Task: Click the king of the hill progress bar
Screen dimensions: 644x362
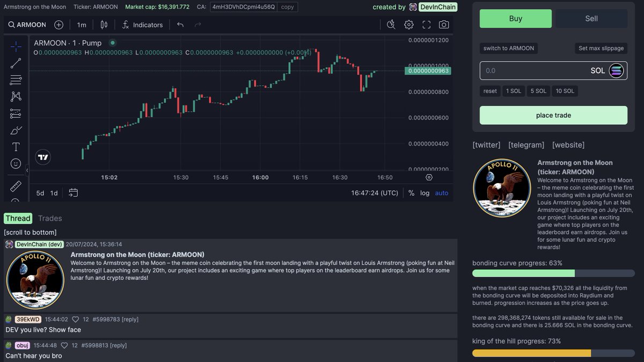Action: point(553,353)
